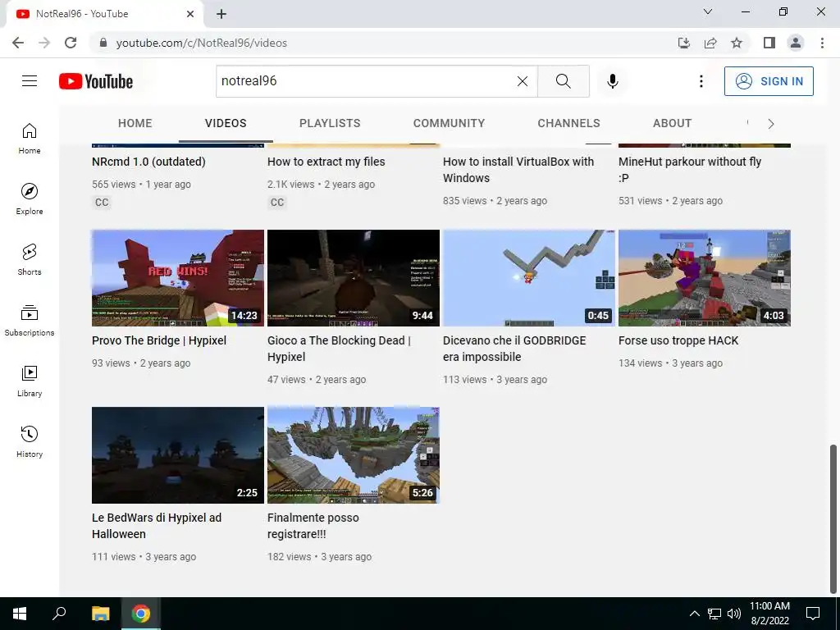The height and width of the screenshot is (630, 840).
Task: Click the install app icon in address bar
Action: point(683,43)
